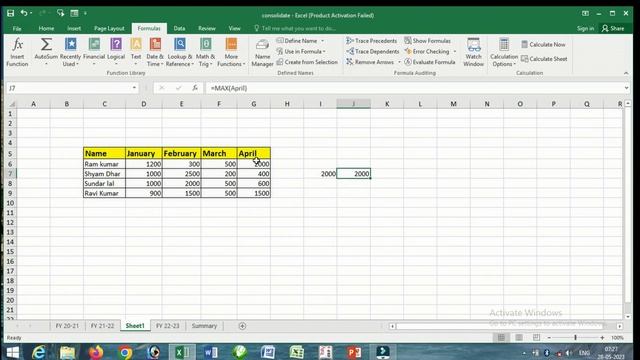The image size is (640, 360).
Task: Switch to the View ribbon tab
Action: [234, 28]
